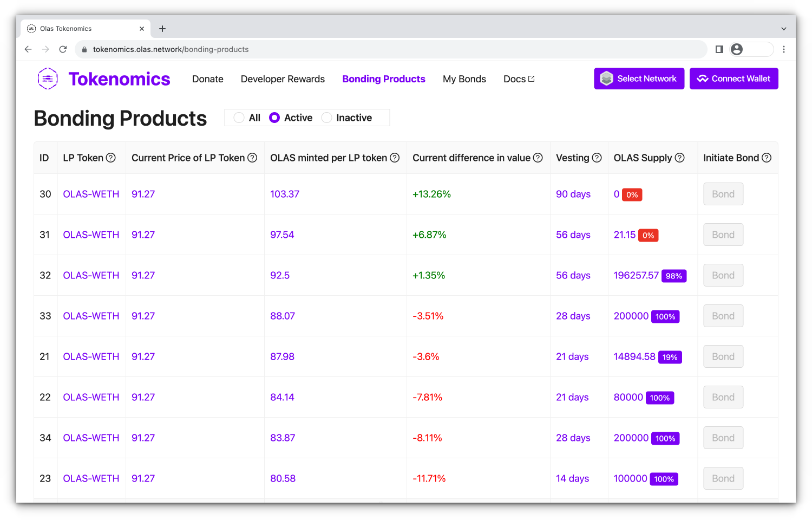Select the All radio button filter

point(239,118)
